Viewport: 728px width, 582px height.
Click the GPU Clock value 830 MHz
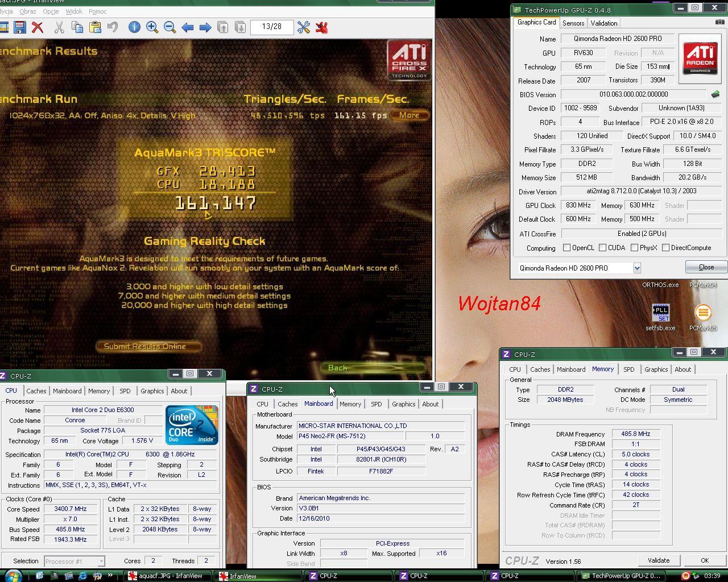[578, 205]
